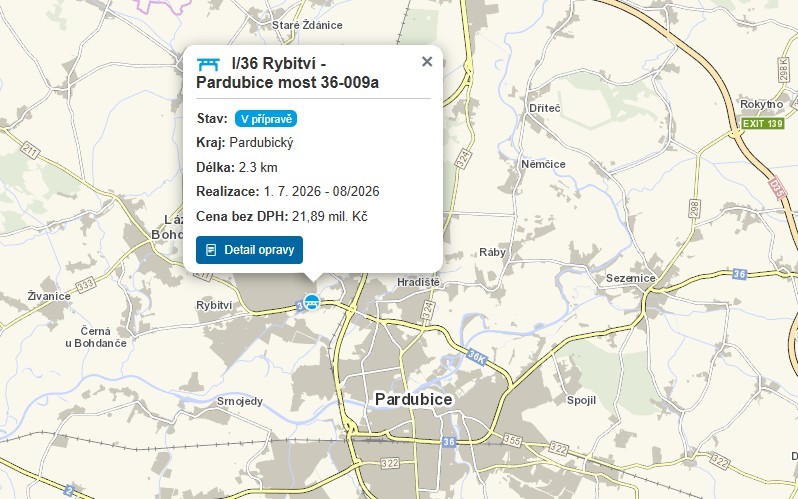Close the I/36 Rybitví popup
Screen dimensions: 798x499
click(x=427, y=62)
